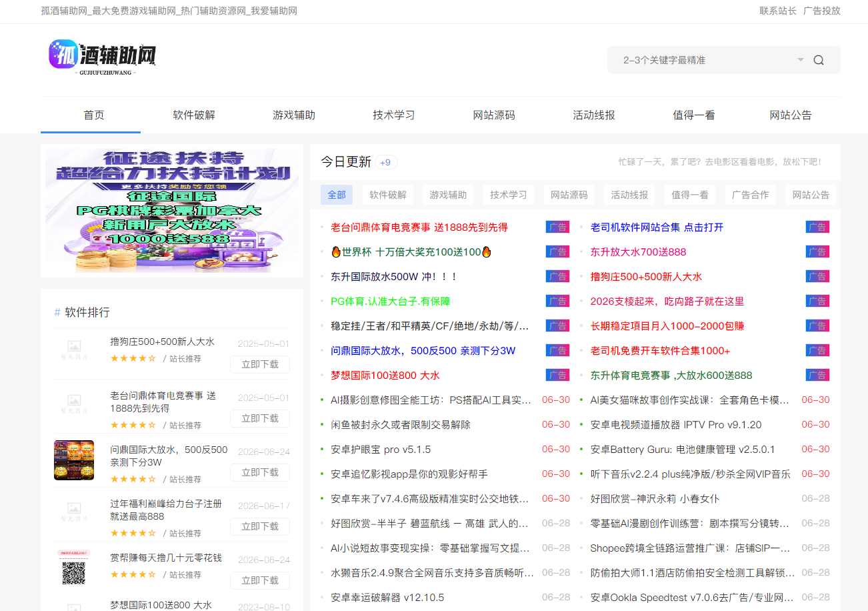Open 东升国际放水500W 冲 link

(x=394, y=276)
